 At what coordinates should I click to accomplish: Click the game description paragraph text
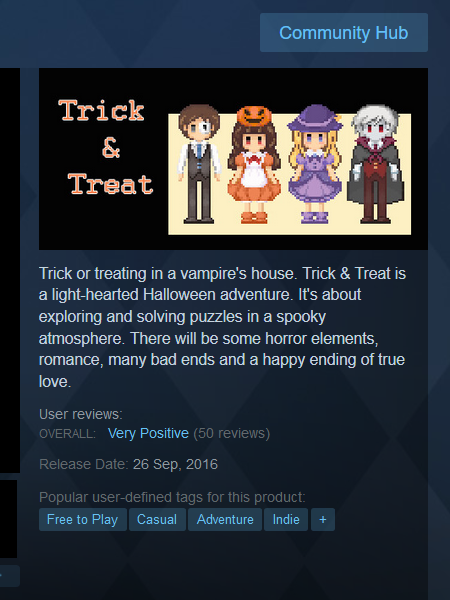coord(222,327)
